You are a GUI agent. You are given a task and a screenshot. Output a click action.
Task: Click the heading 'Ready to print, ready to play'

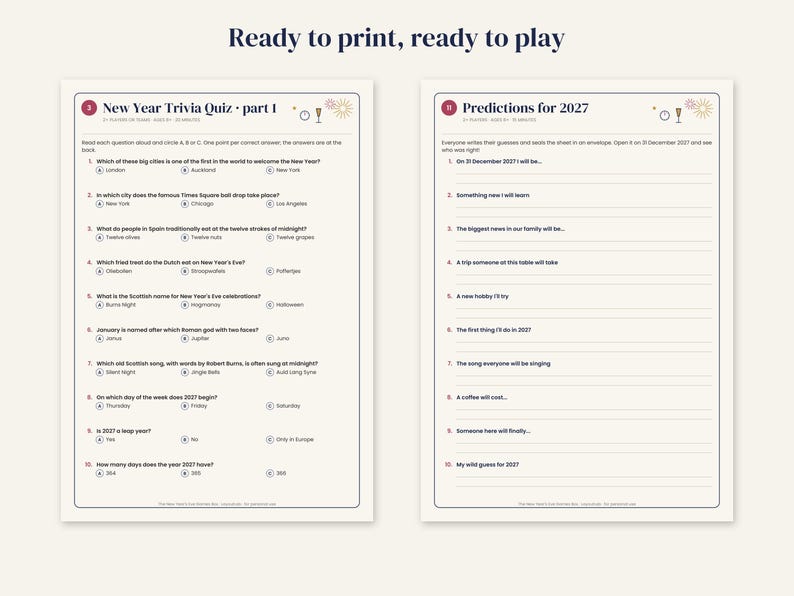(x=396, y=38)
